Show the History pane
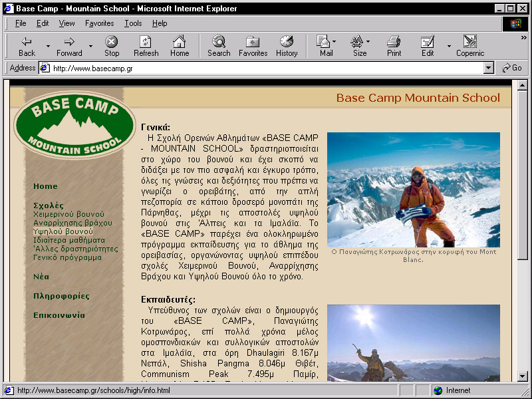 point(287,46)
